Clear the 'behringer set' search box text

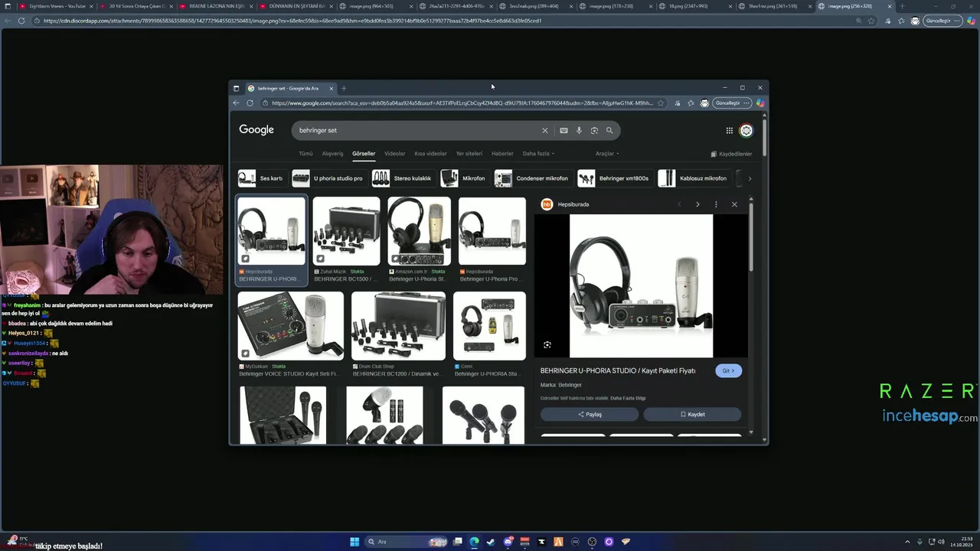545,130
